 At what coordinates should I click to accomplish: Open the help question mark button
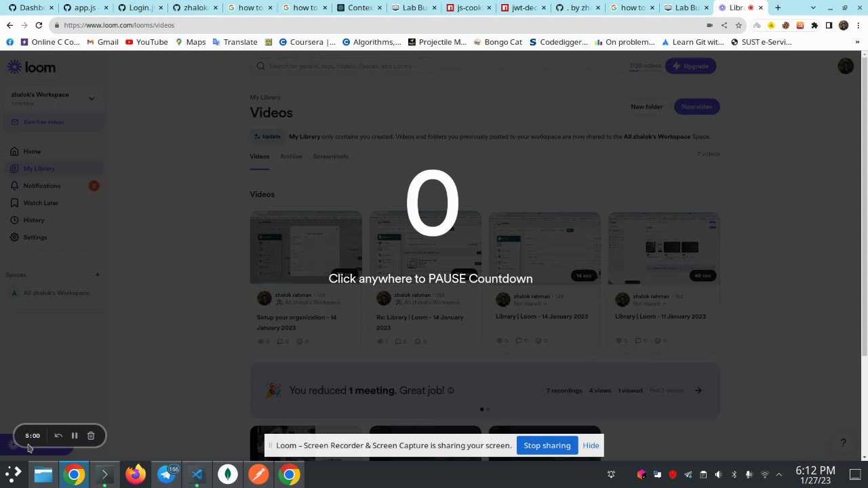[x=843, y=443]
